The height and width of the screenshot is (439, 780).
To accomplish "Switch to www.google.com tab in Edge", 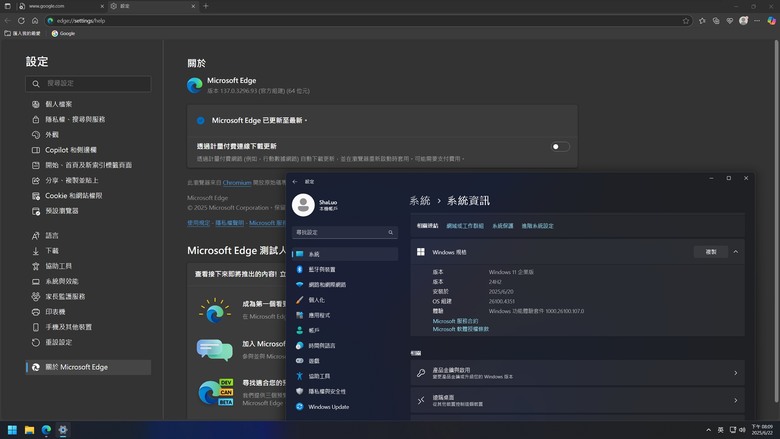I will coord(61,6).
